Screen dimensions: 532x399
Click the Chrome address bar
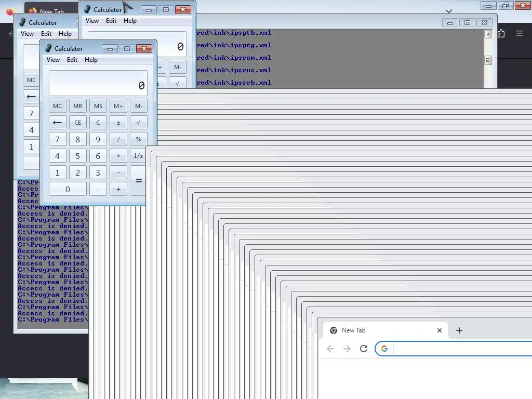(x=453, y=349)
